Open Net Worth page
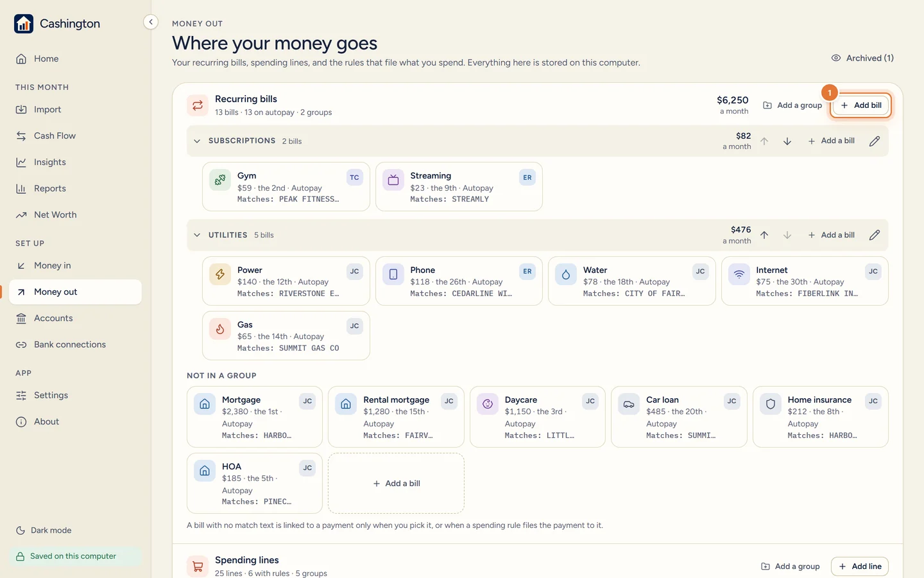This screenshot has width=924, height=578. 76,215
